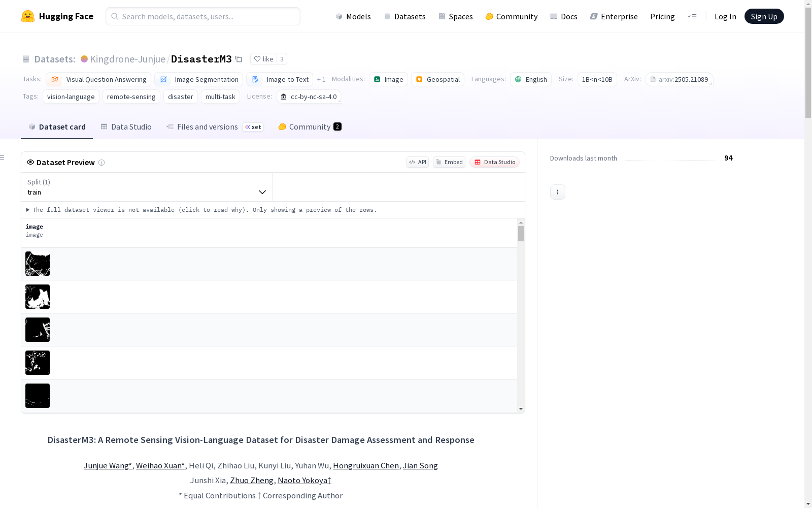
Task: Click the Datasets: breadcrumb link
Action: click(54, 59)
